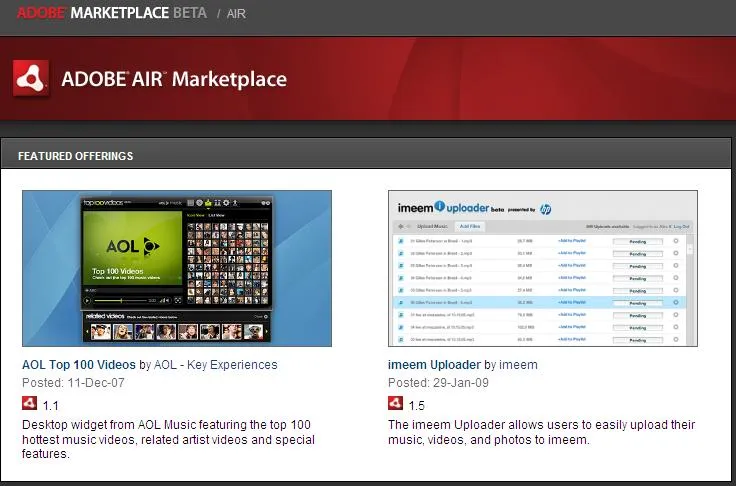
Task: Click AIR breadcrumb in top bar
Action: point(236,14)
